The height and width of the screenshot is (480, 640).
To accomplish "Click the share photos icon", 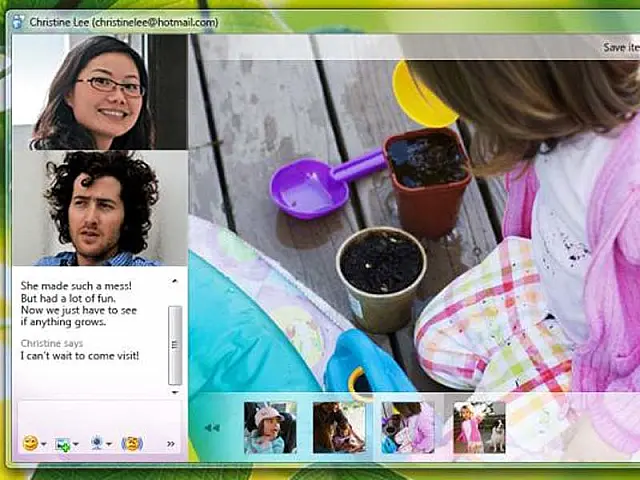I will coord(63,444).
